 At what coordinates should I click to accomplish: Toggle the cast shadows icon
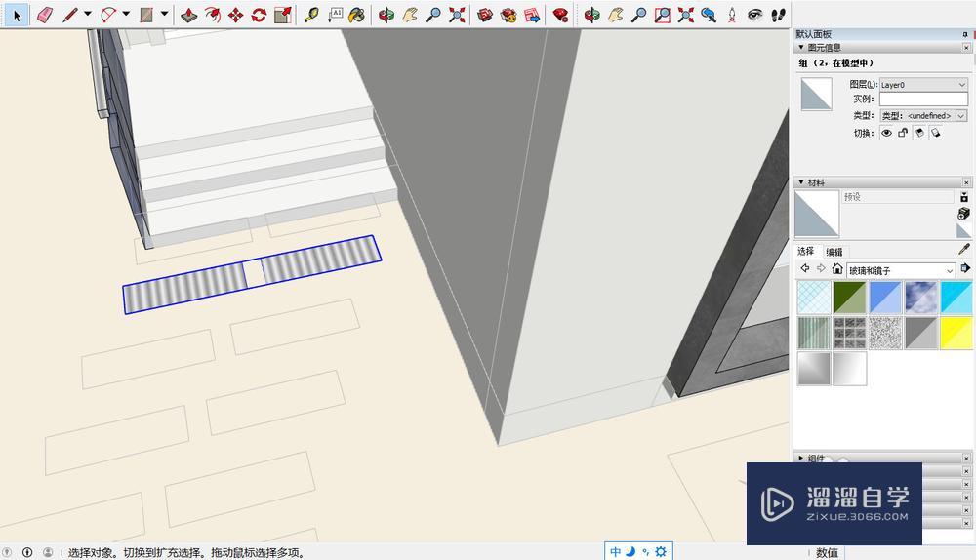click(936, 133)
